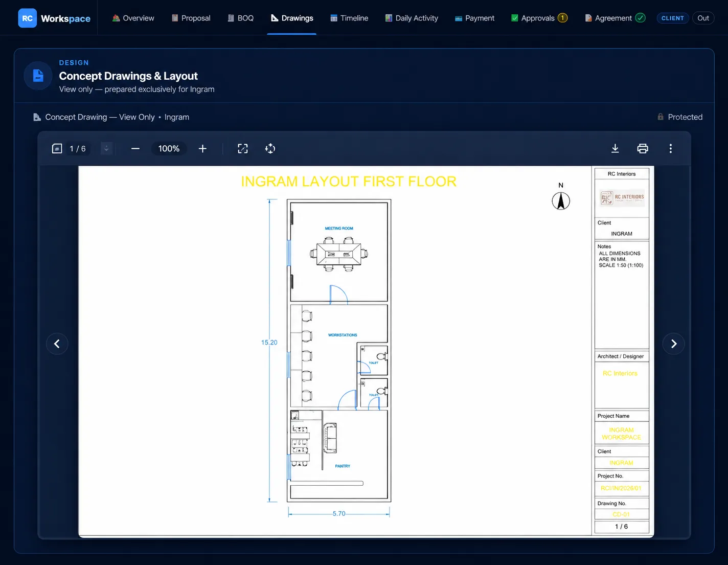Select the Drawings tab
728x565 pixels.
pos(292,18)
